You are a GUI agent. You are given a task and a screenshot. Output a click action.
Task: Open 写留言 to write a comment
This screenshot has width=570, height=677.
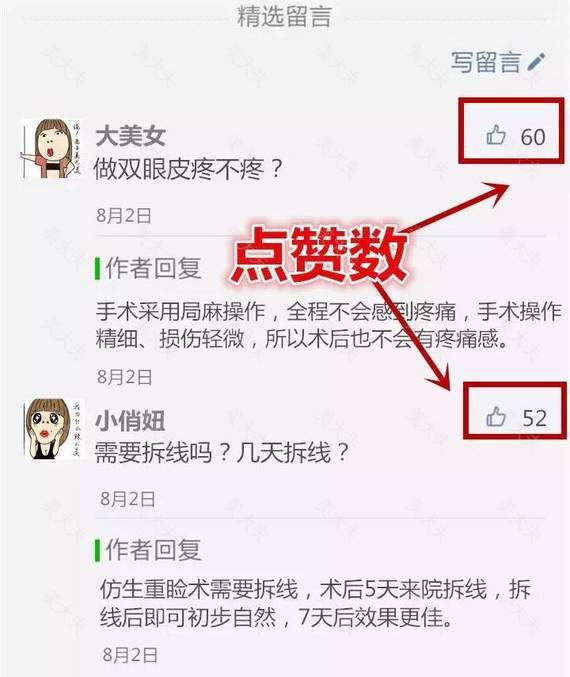pos(498,62)
